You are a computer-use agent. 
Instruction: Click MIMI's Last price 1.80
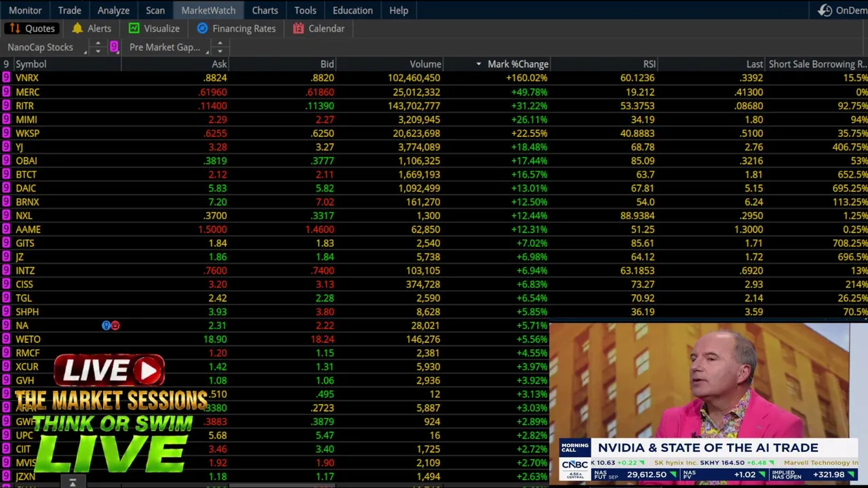click(x=754, y=119)
